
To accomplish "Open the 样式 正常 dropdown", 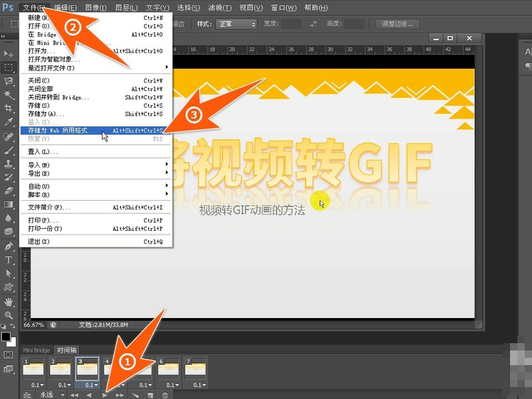I will (236, 24).
